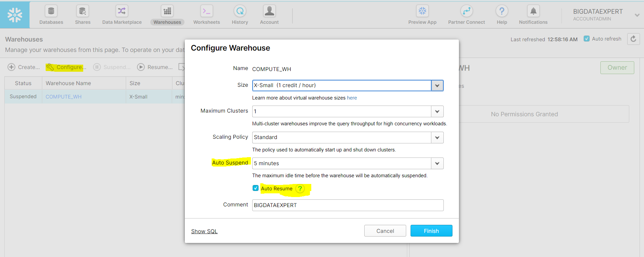Expand the BIGDATAEXPERT account menu
The width and height of the screenshot is (644, 257).
pos(636,15)
